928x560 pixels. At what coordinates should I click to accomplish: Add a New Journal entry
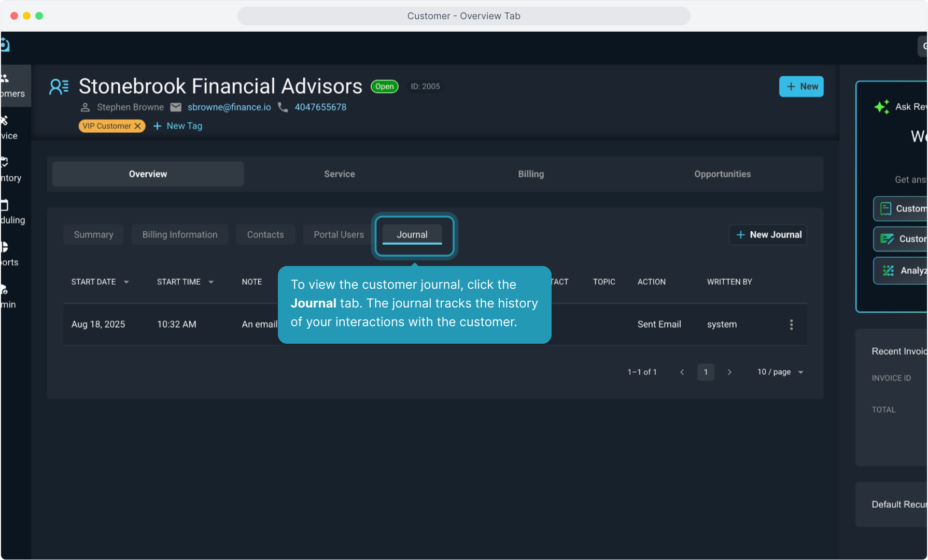tap(768, 235)
